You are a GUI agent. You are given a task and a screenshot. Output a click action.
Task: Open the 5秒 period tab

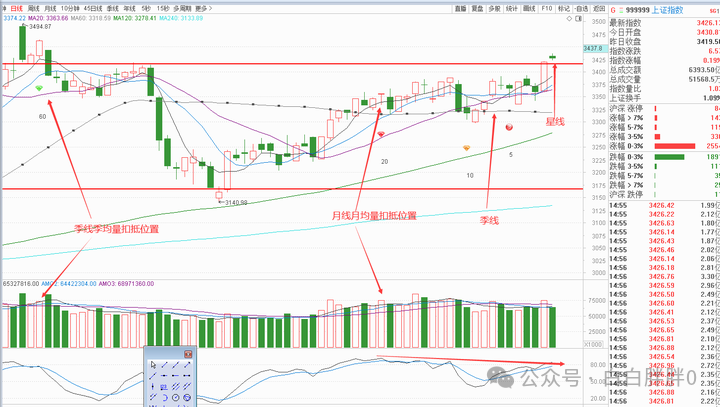[146, 9]
